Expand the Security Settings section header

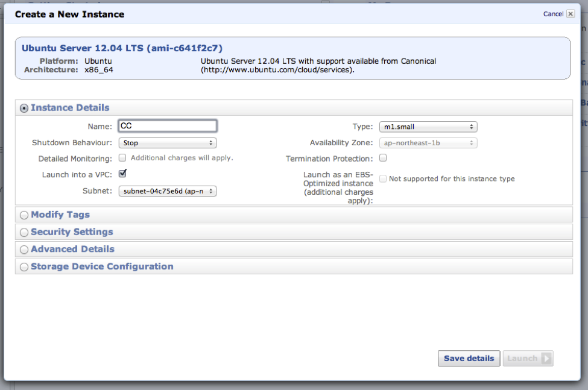tap(294, 232)
